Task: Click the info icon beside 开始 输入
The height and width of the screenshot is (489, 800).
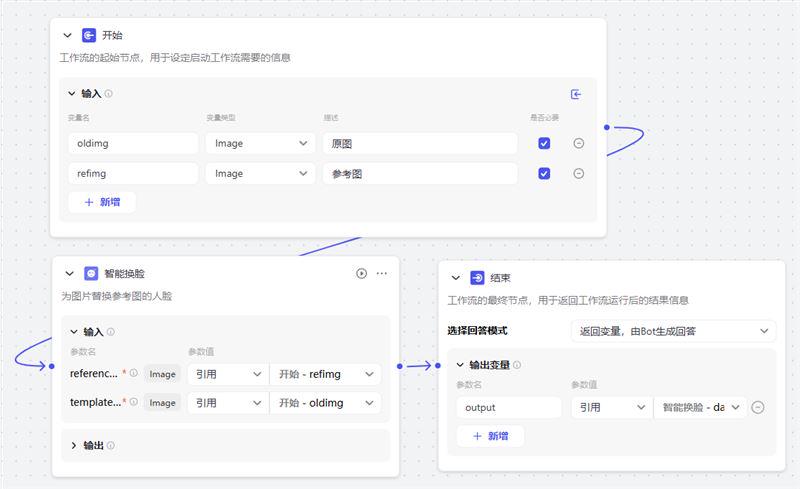Action: [109, 94]
